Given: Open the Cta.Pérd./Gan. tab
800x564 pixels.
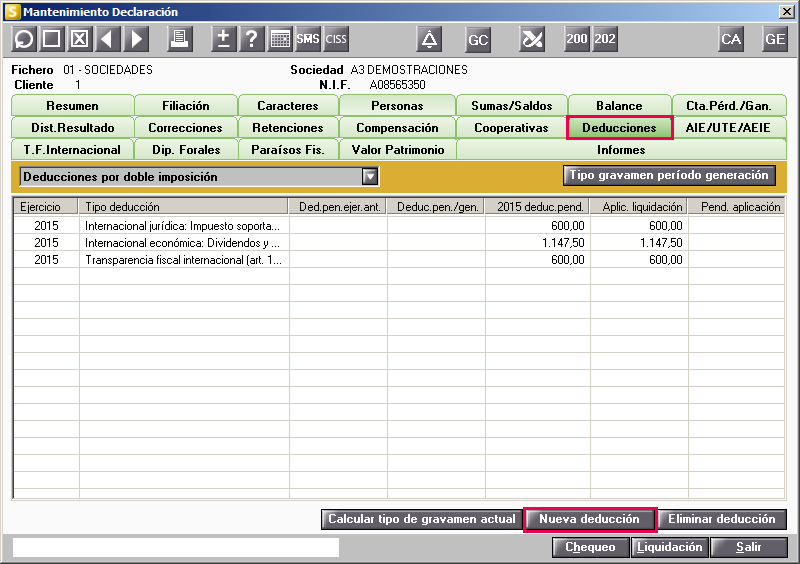Looking at the screenshot, I should (729, 106).
